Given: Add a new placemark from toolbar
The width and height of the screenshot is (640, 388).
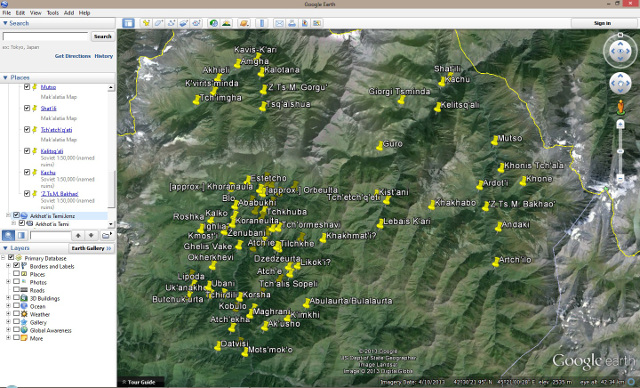Looking at the screenshot, I should (x=146, y=23).
